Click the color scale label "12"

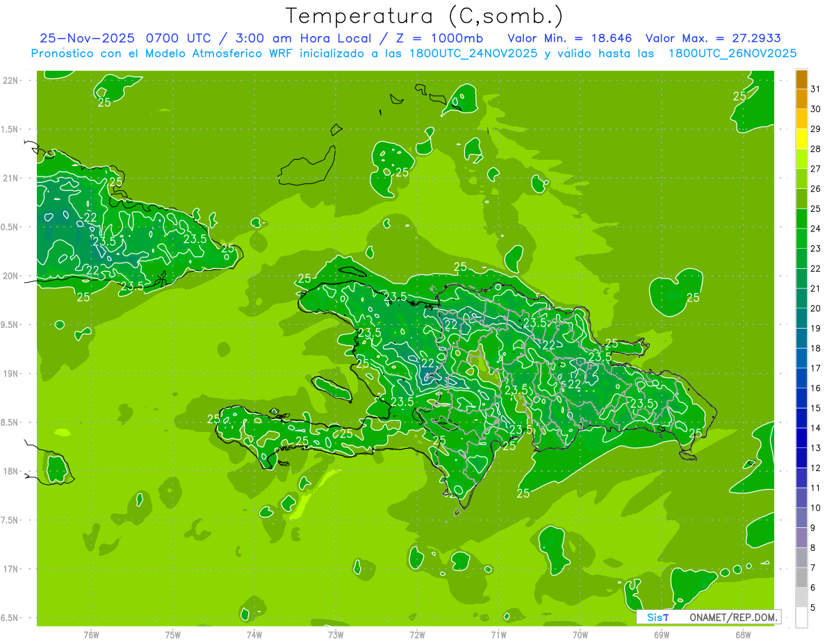pyautogui.click(x=816, y=468)
